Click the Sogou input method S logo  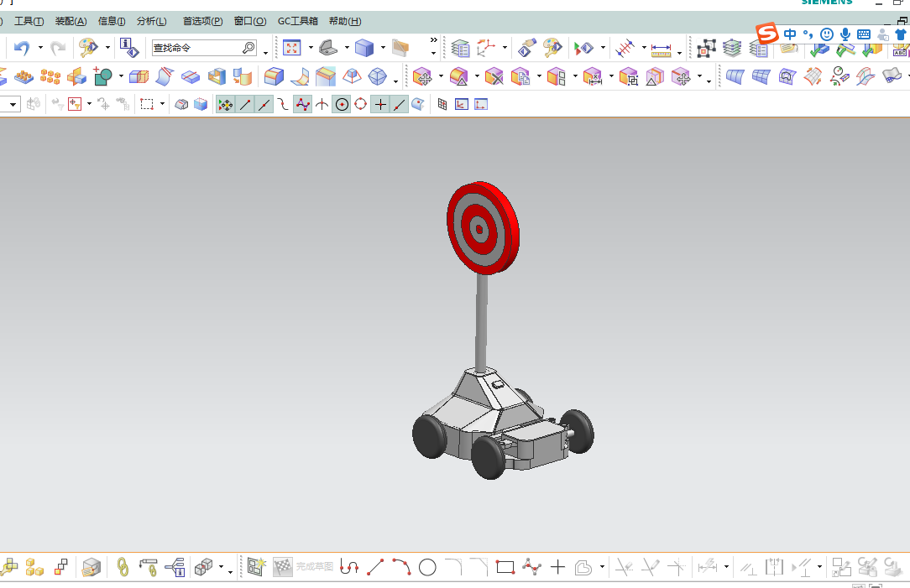click(x=766, y=33)
